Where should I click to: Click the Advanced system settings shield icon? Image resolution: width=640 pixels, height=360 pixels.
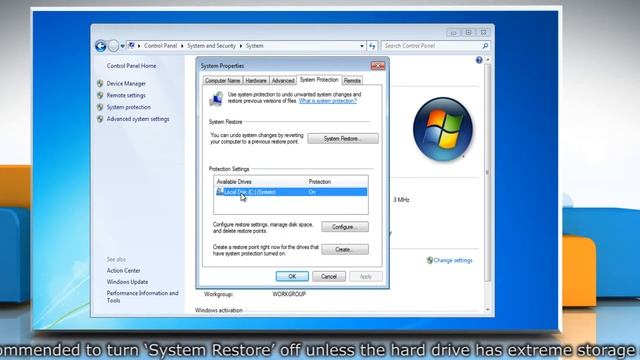click(100, 119)
